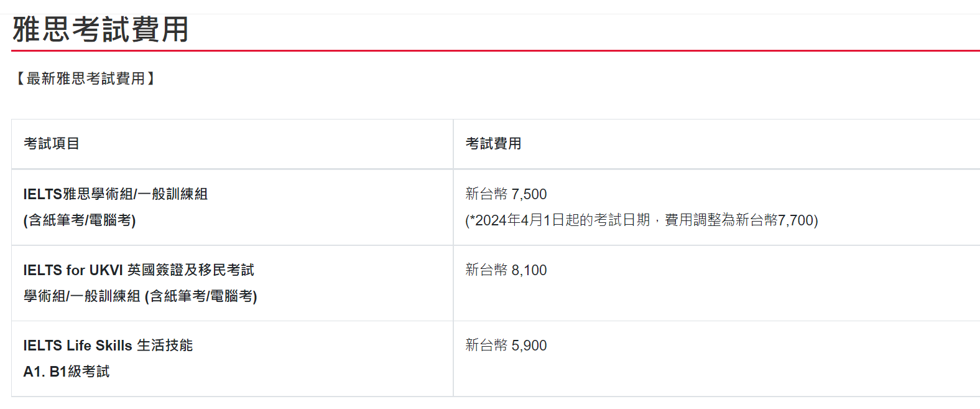Click the 新台幣 5,900 fee
Image resolution: width=980 pixels, height=409 pixels.
point(506,346)
